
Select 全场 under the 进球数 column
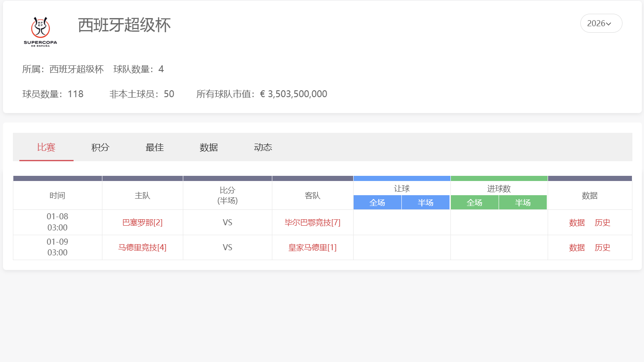coord(475,202)
